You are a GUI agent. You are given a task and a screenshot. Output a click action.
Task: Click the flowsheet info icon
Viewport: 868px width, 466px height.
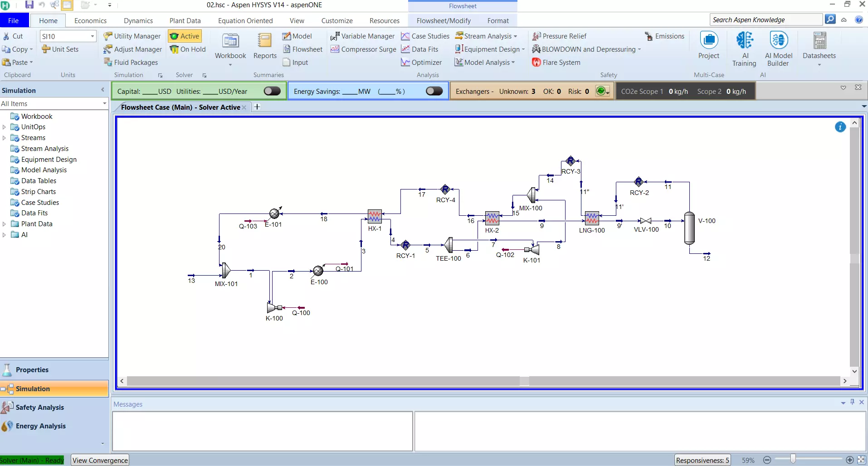[x=840, y=127]
